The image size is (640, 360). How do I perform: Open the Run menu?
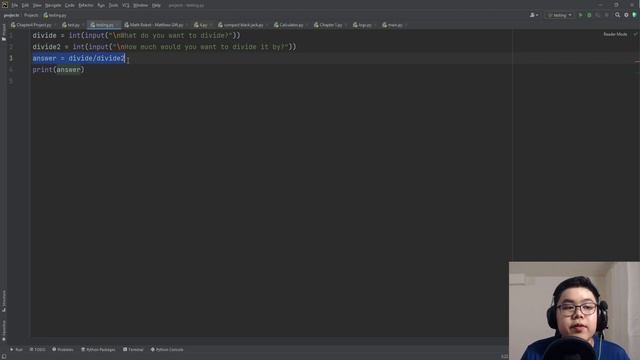[101, 5]
